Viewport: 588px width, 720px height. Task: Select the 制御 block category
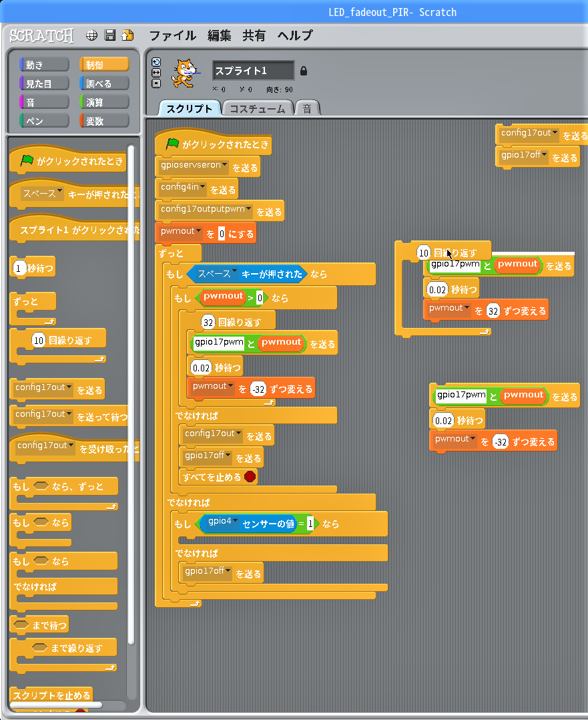[x=104, y=65]
